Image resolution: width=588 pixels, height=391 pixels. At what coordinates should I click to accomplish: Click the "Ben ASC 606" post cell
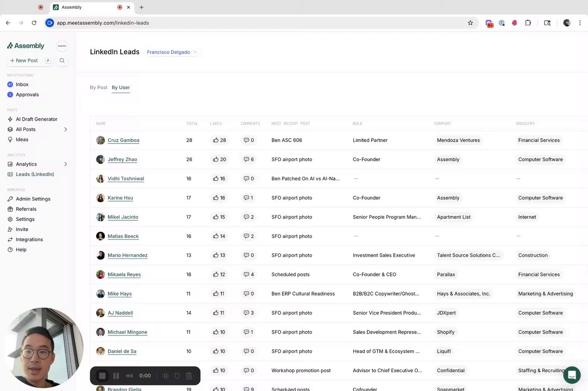[287, 140]
